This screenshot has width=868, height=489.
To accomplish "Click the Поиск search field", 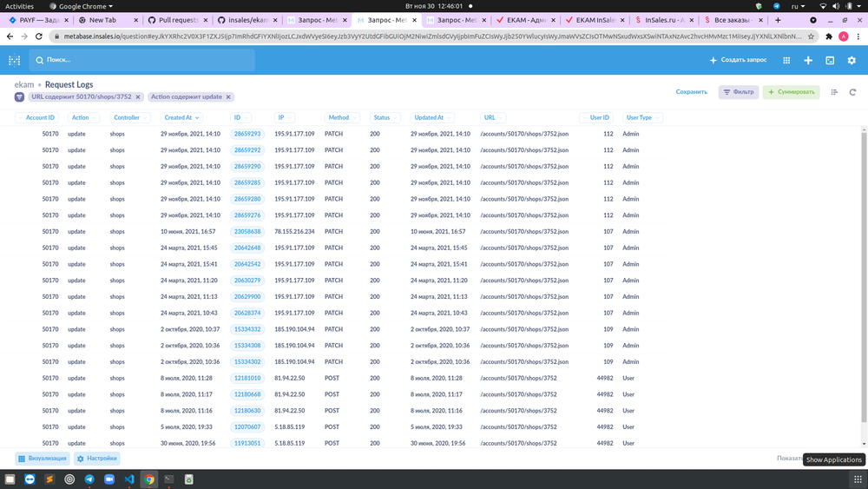I will 143,60.
